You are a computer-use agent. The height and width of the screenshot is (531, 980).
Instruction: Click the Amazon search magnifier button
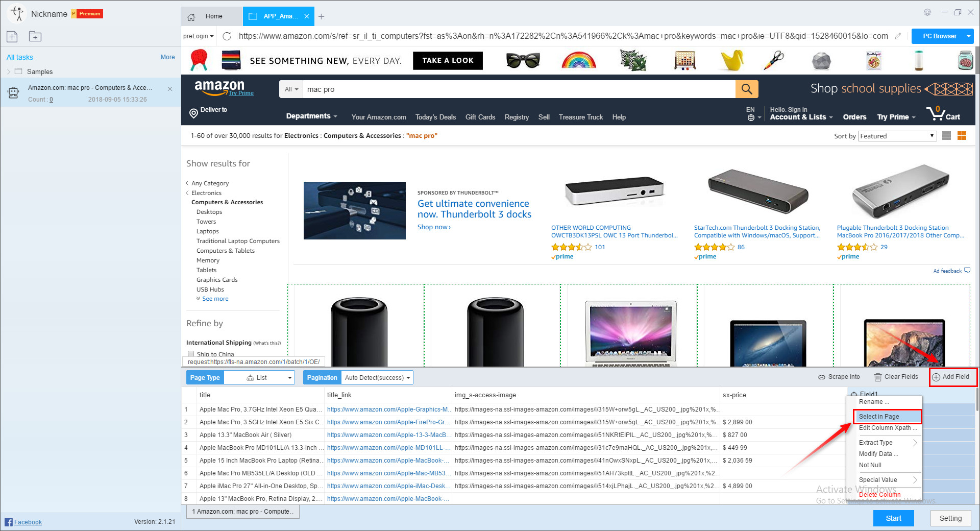click(x=747, y=89)
